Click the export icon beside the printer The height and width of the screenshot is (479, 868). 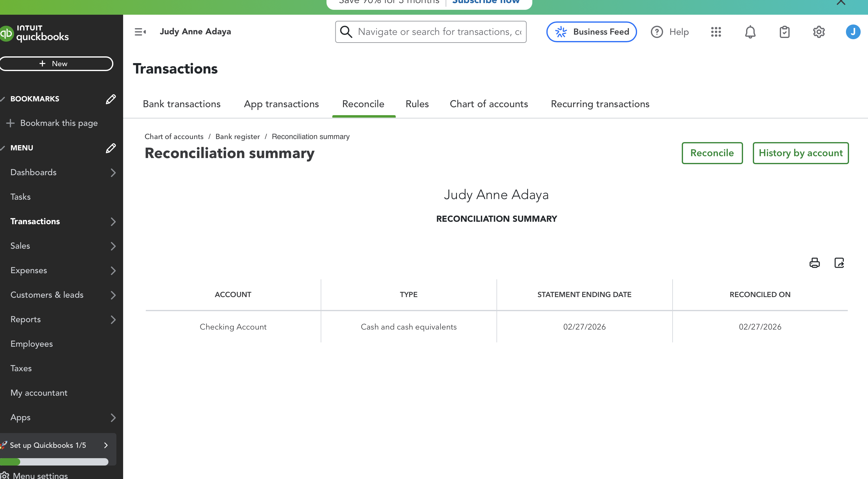[x=839, y=263]
